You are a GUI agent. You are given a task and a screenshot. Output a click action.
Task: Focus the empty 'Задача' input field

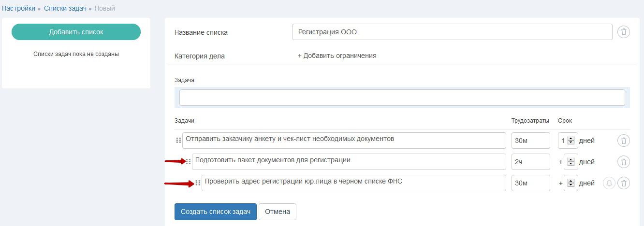click(402, 98)
